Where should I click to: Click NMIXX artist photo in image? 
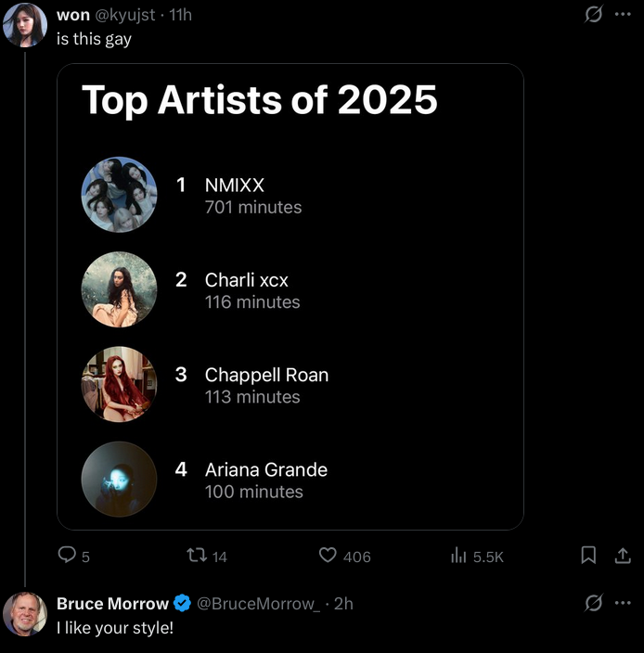[x=119, y=194]
